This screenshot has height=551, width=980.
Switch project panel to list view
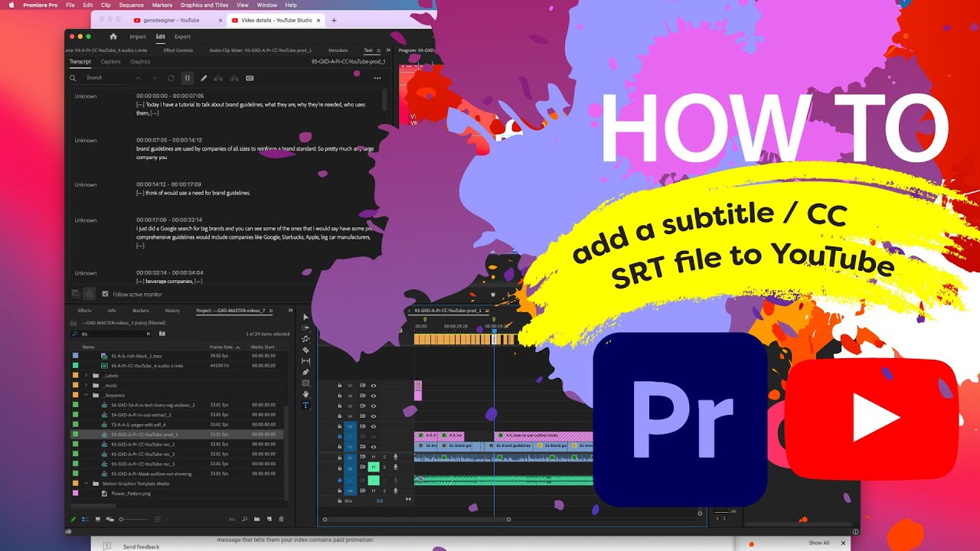[x=86, y=519]
